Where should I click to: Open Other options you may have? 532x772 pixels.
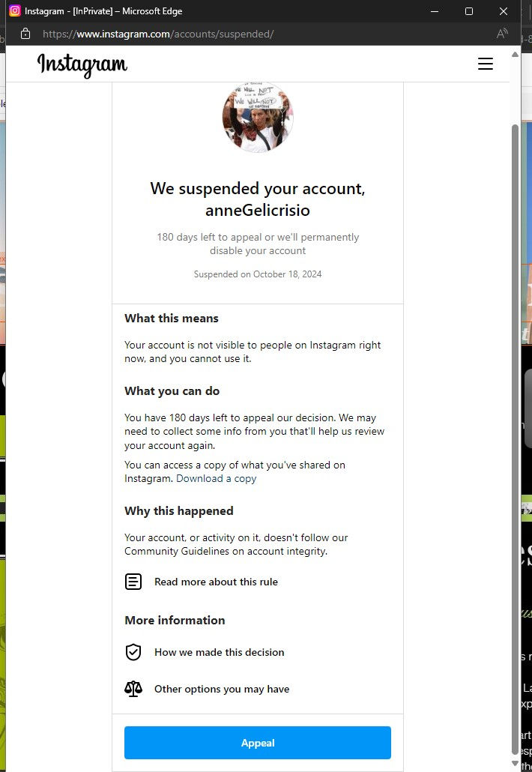point(222,690)
